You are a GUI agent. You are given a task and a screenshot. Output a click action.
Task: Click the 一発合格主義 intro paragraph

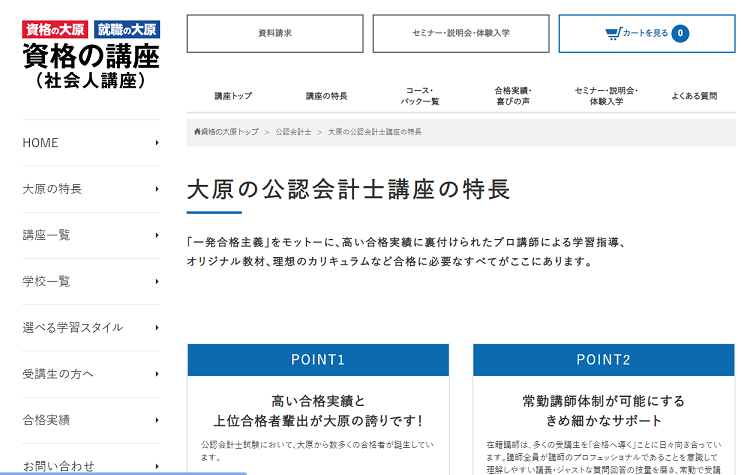[406, 252]
